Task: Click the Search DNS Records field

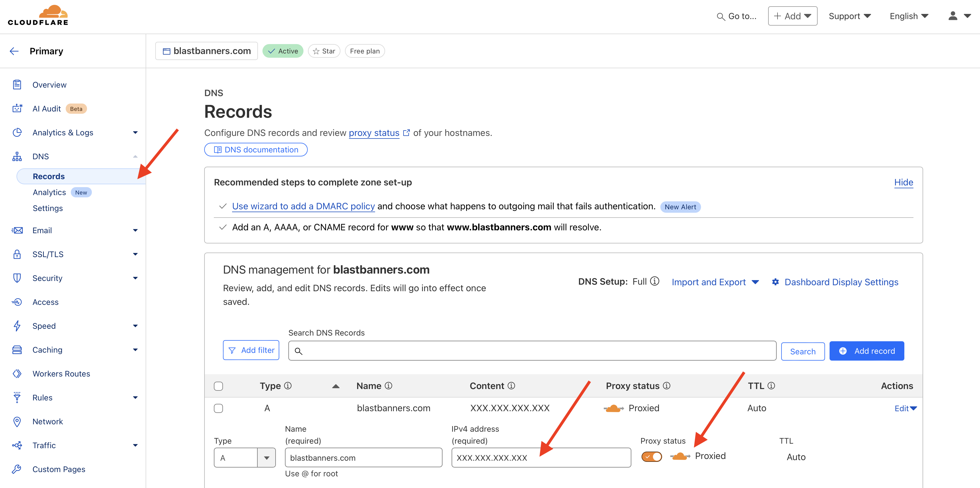Action: (x=532, y=350)
